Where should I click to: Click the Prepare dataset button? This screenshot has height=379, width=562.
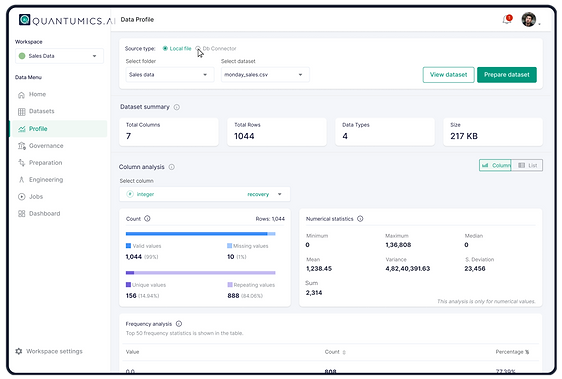pyautogui.click(x=507, y=75)
